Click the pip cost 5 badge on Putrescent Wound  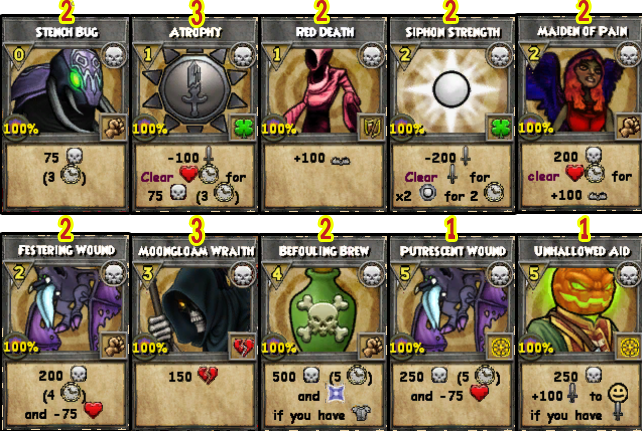405,273
